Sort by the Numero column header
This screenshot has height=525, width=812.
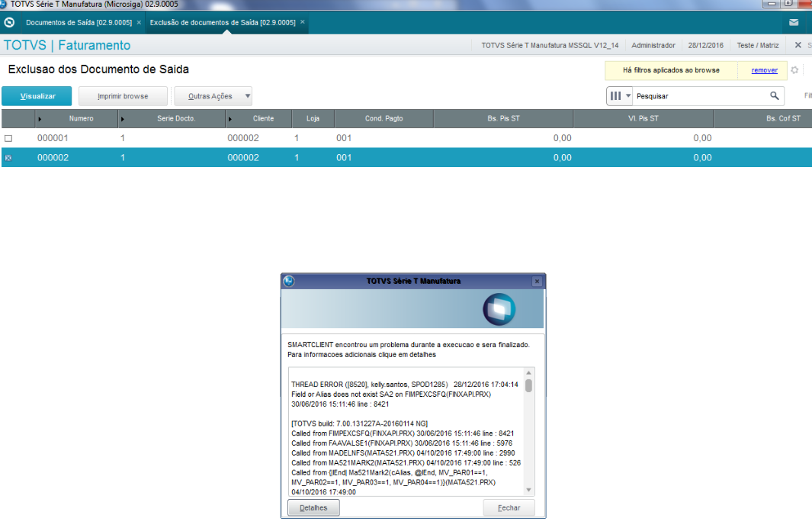click(82, 119)
